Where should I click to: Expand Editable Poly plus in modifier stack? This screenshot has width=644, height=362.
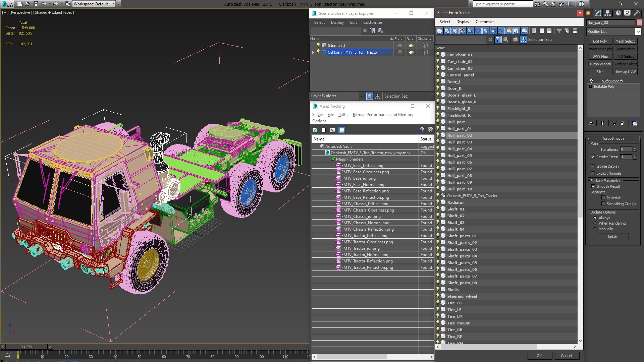coord(591,86)
